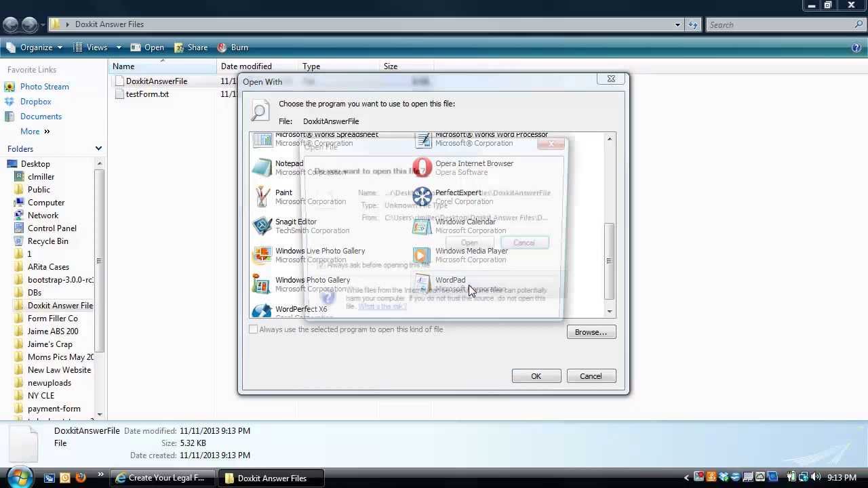Viewport: 868px width, 488px height.
Task: Sort by the Name column header
Action: (163, 66)
